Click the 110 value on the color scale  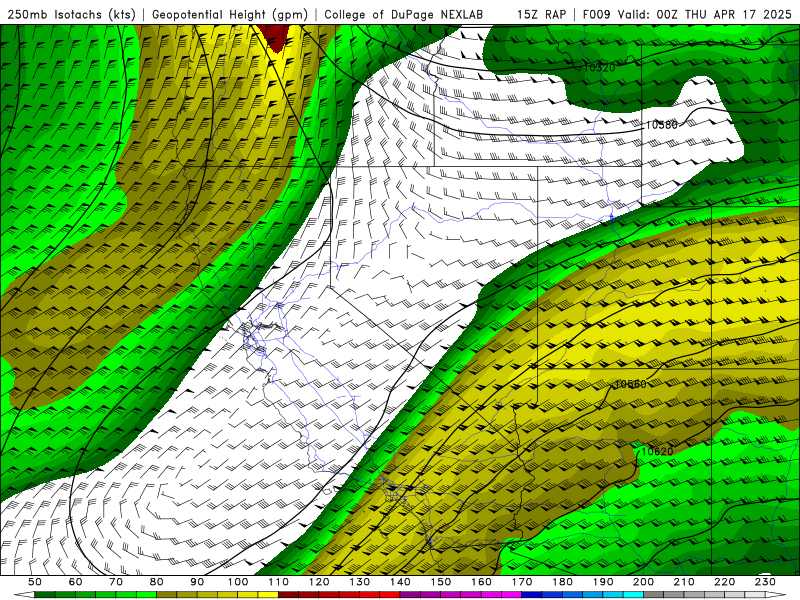coord(279,582)
